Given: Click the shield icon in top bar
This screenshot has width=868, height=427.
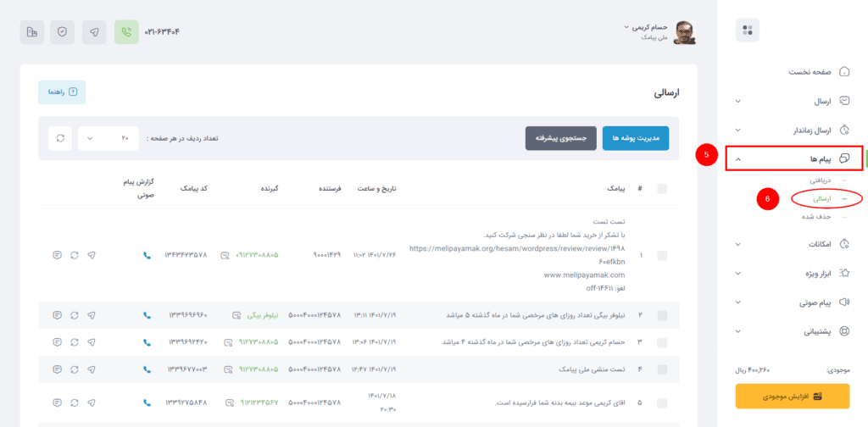Looking at the screenshot, I should pyautogui.click(x=63, y=32).
